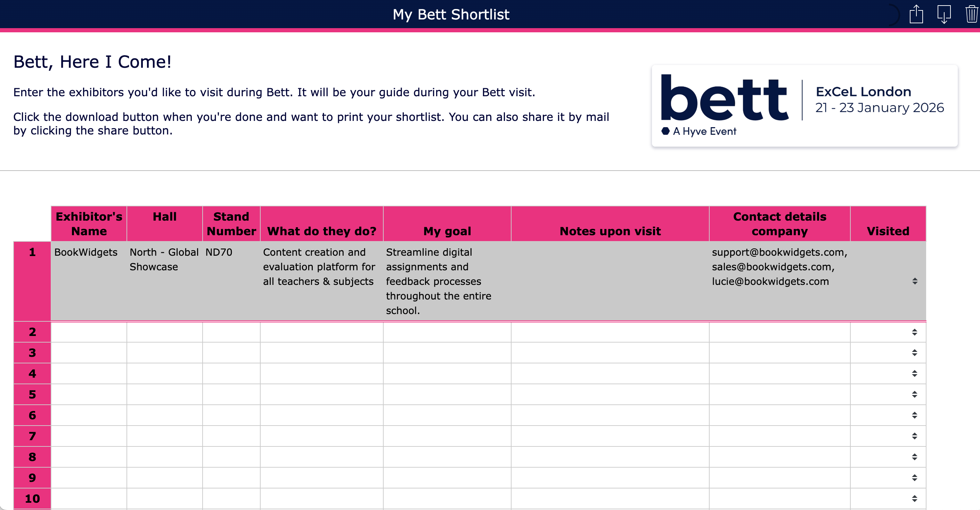Viewport: 980px width, 510px height.
Task: Click row number 5 in the left column
Action: coord(32,394)
